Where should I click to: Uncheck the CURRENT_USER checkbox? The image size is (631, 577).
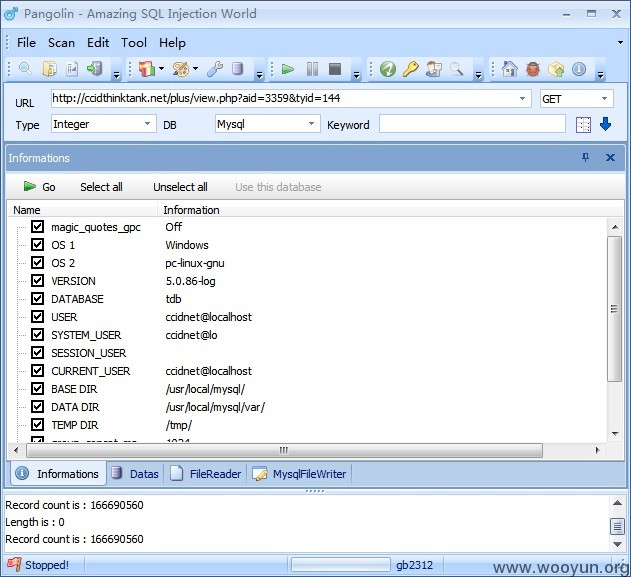pos(37,371)
